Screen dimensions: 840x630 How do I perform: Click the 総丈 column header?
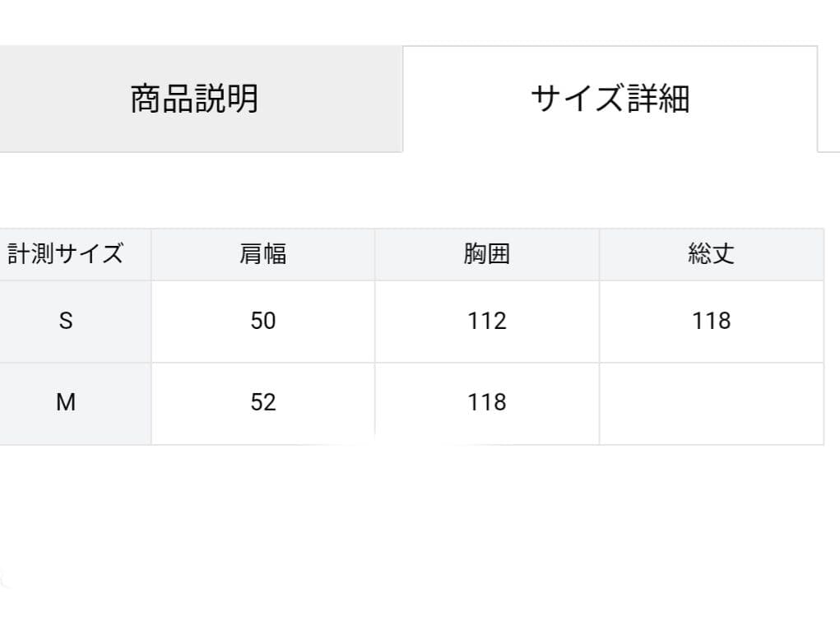point(712,253)
